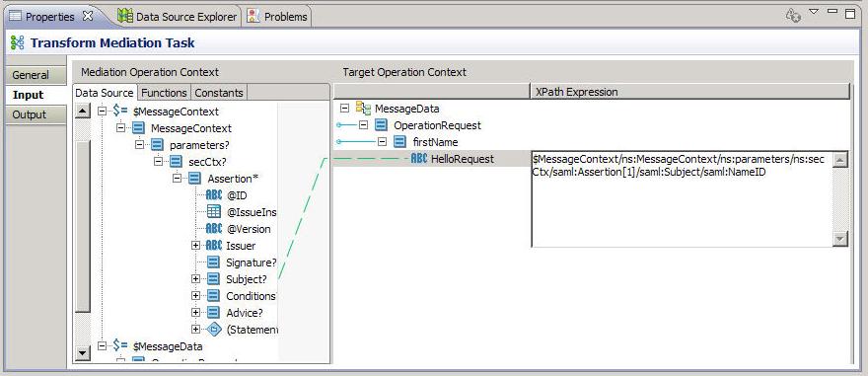The height and width of the screenshot is (376, 868).
Task: Click the Issuer ABC icon
Action: pos(214,246)
